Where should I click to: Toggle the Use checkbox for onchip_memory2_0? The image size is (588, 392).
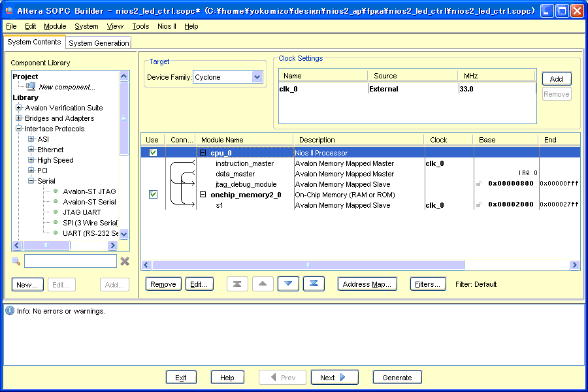[x=153, y=194]
